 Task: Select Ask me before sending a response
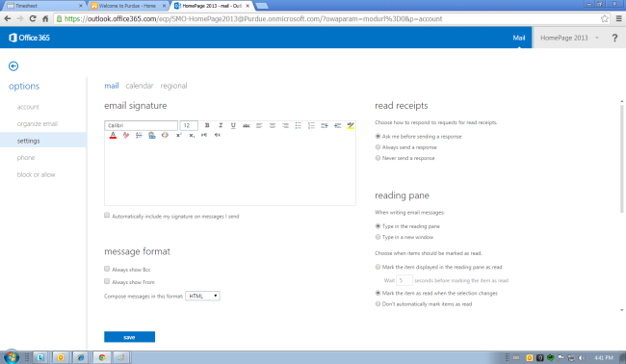378,136
